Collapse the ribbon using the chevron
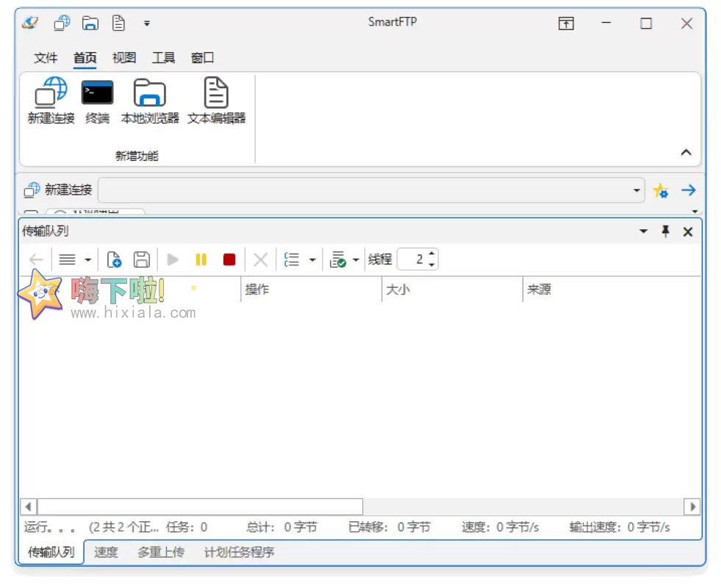721x588 pixels. [686, 152]
